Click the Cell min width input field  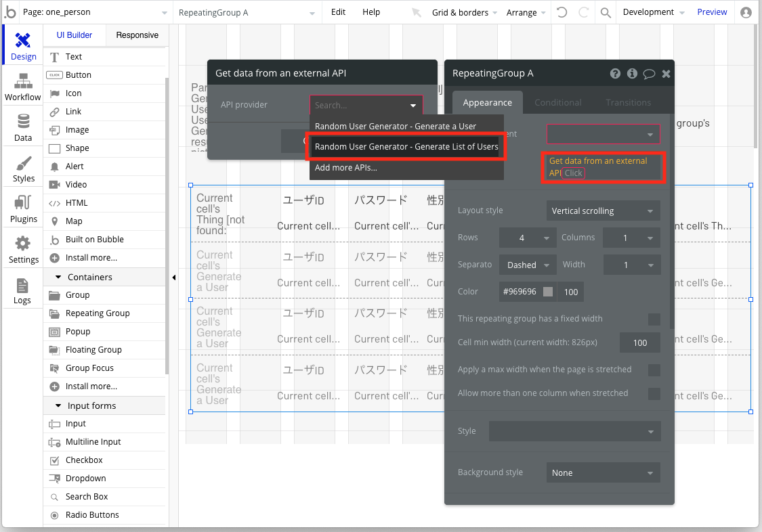[x=639, y=342]
